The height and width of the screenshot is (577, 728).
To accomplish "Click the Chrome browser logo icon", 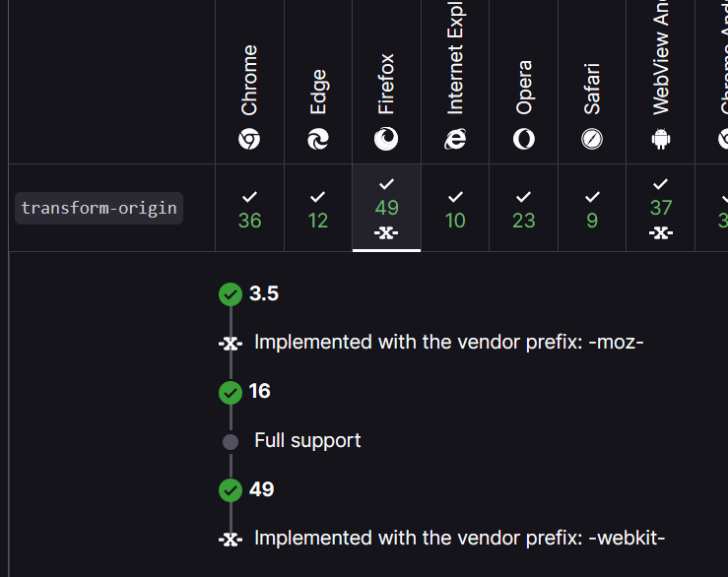I will click(x=249, y=140).
